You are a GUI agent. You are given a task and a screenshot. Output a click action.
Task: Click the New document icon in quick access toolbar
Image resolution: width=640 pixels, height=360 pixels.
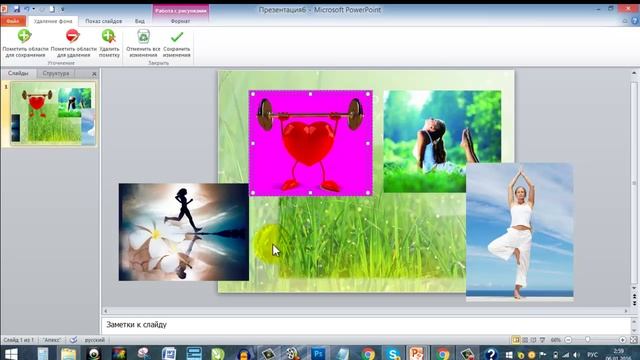click(x=52, y=9)
